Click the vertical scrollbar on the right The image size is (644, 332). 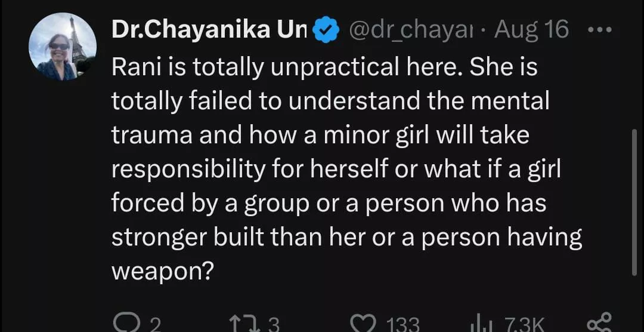633,203
